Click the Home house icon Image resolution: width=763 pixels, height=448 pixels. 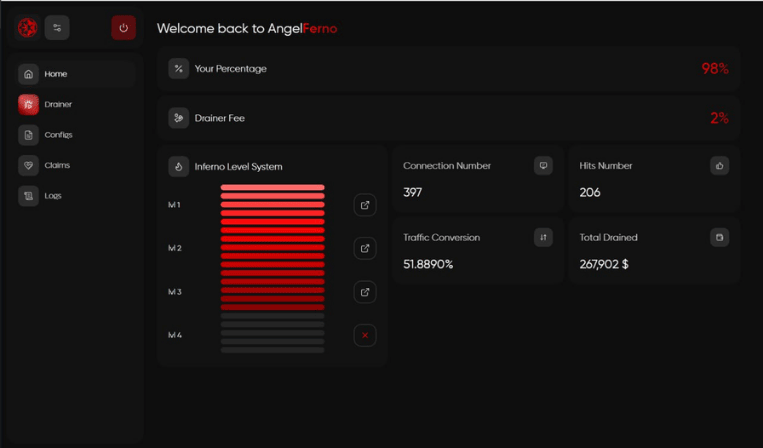(x=29, y=74)
